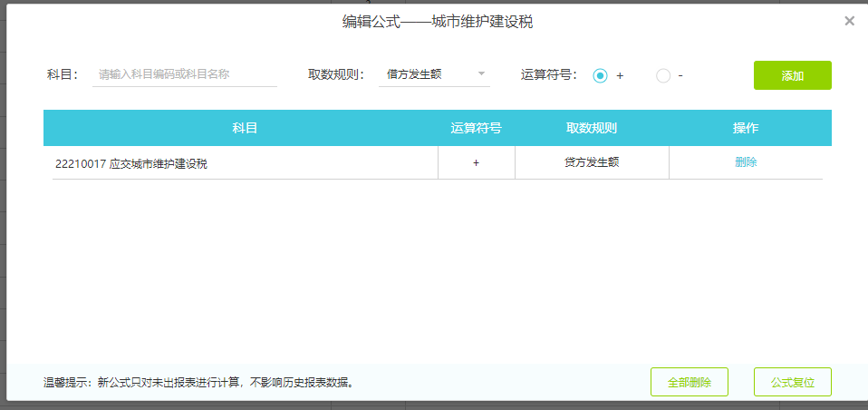Click the 科目 column header
Viewport: 868px width, 410px height.
(x=245, y=128)
